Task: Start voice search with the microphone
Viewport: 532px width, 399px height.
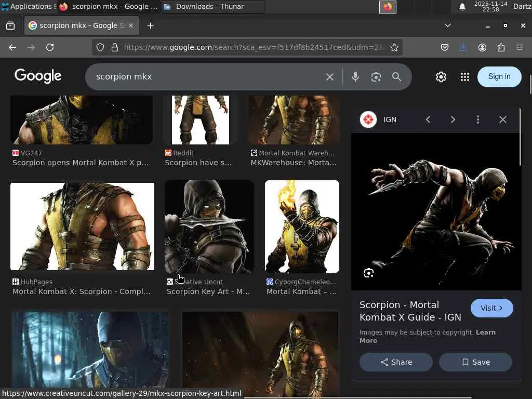Action: [355, 77]
